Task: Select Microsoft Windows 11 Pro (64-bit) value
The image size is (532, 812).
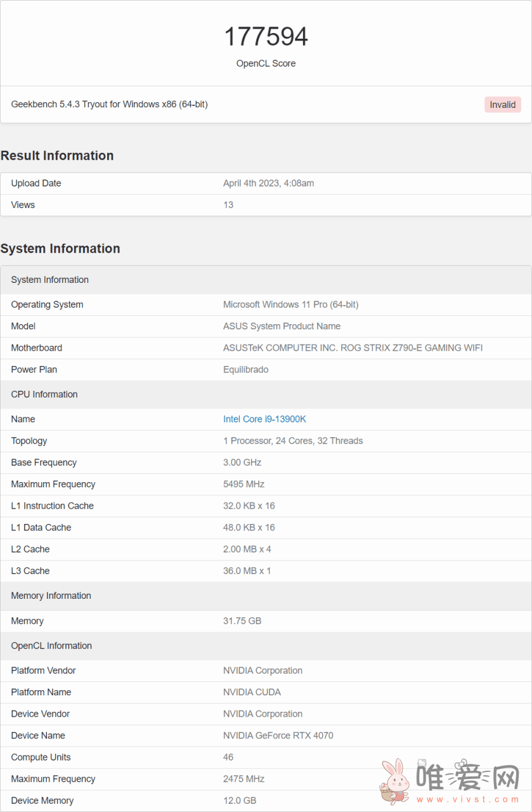Action: (291, 304)
